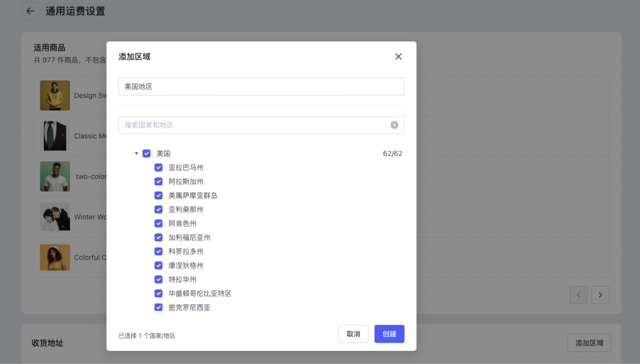Uncheck 密克罗尼西亚 checkbox
The height and width of the screenshot is (364, 640).
pyautogui.click(x=158, y=307)
